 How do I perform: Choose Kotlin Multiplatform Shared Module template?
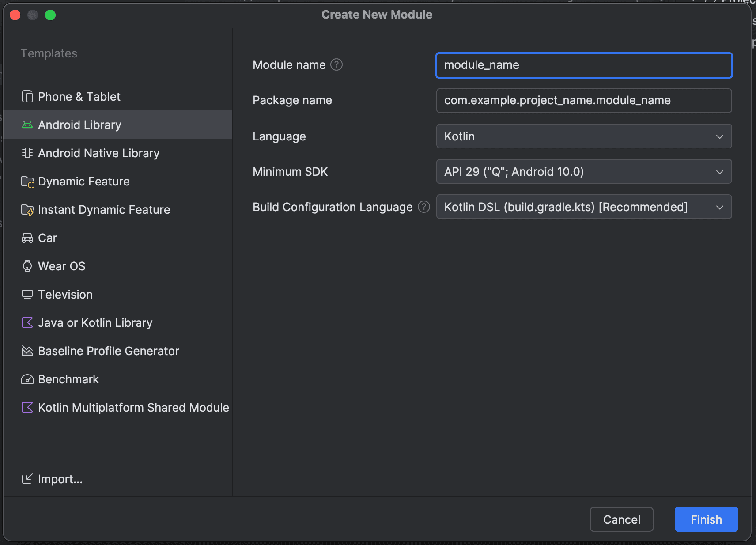click(133, 408)
